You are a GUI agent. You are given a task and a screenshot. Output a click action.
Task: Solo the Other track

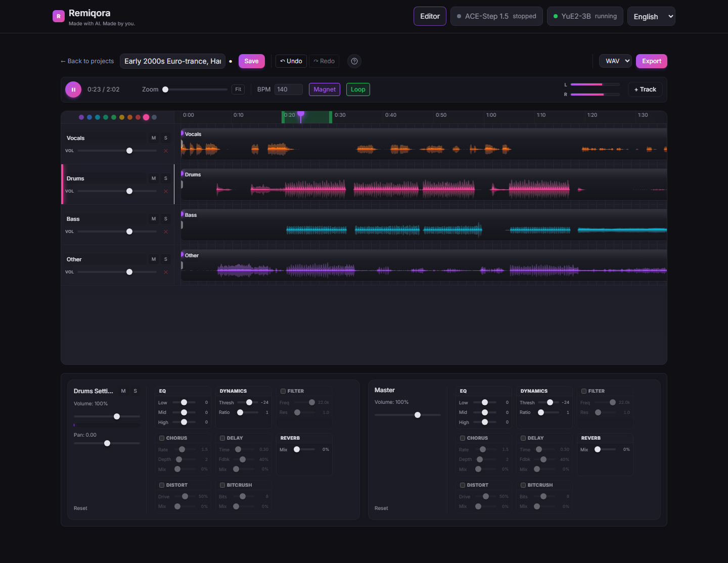(x=166, y=259)
